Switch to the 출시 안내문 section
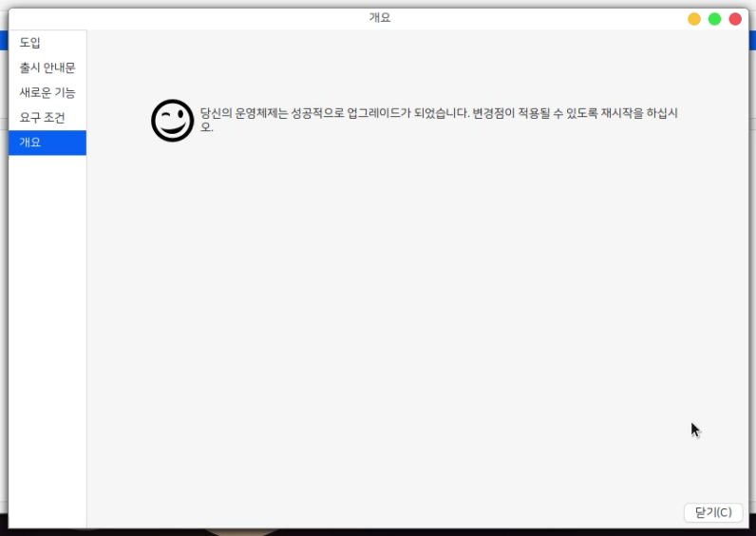Screen dimensions: 756x536 click(47, 67)
